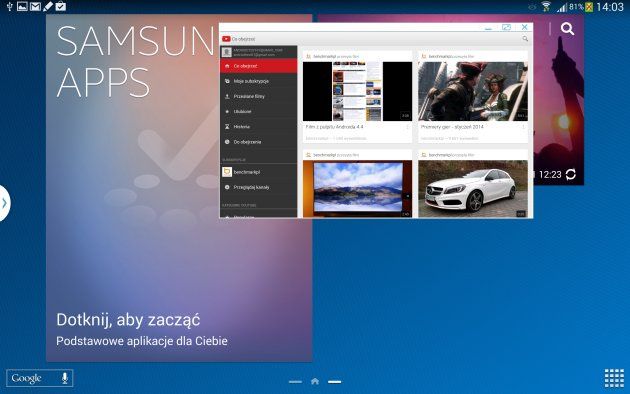Play 'Premiery gier - styczeń 2014' thumbnail
The width and height of the screenshot is (630, 394).
(472, 91)
